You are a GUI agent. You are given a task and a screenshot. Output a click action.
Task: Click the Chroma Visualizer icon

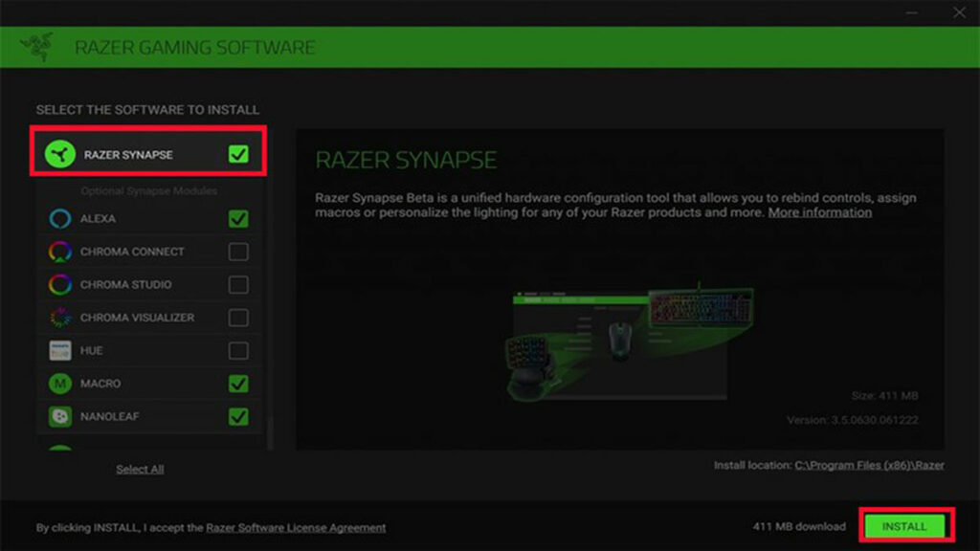pyautogui.click(x=61, y=317)
